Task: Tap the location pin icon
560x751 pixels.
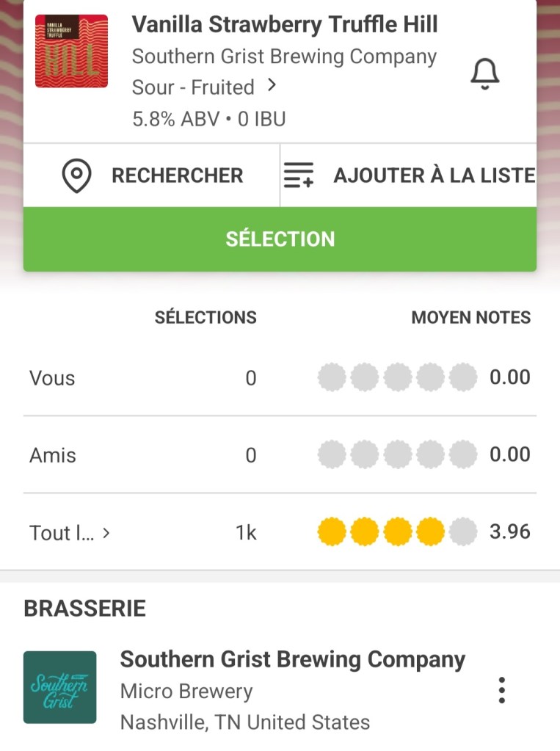Action: click(x=76, y=176)
